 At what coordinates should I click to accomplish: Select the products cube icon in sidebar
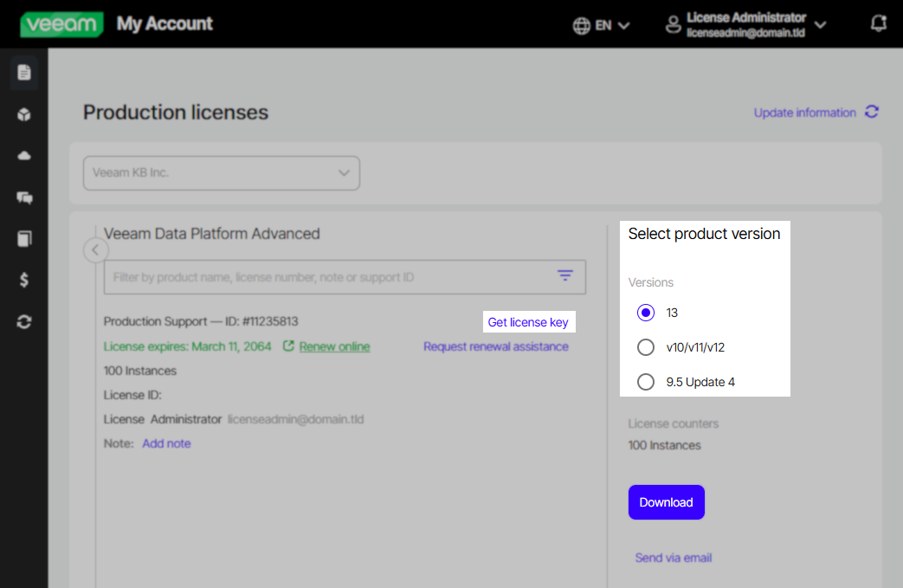click(x=23, y=114)
